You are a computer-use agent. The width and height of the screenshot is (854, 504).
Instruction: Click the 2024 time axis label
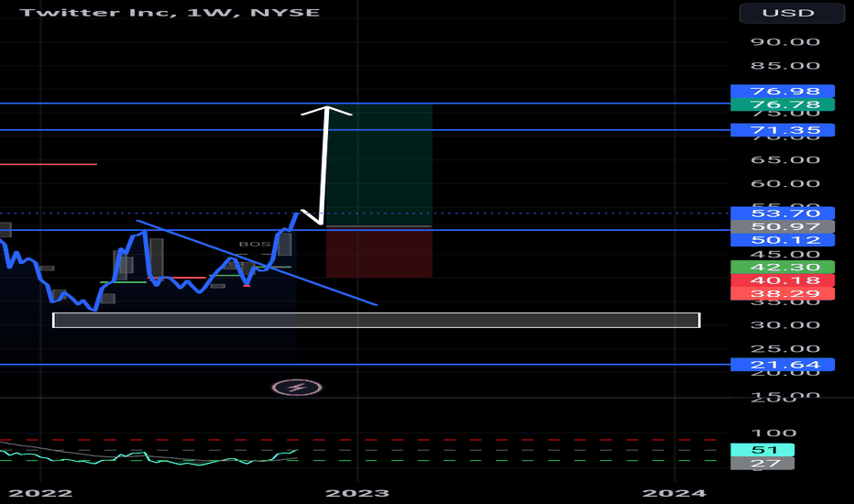(674, 493)
